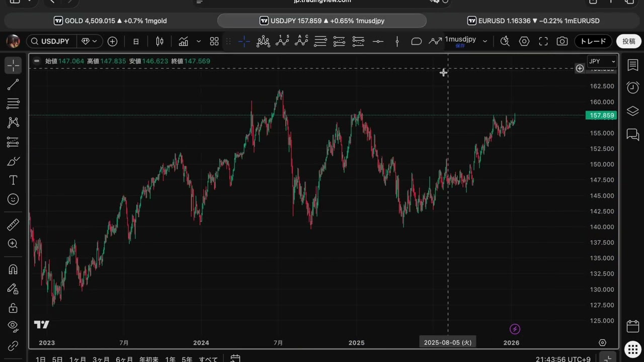Select the brush drawing tool

click(13, 161)
